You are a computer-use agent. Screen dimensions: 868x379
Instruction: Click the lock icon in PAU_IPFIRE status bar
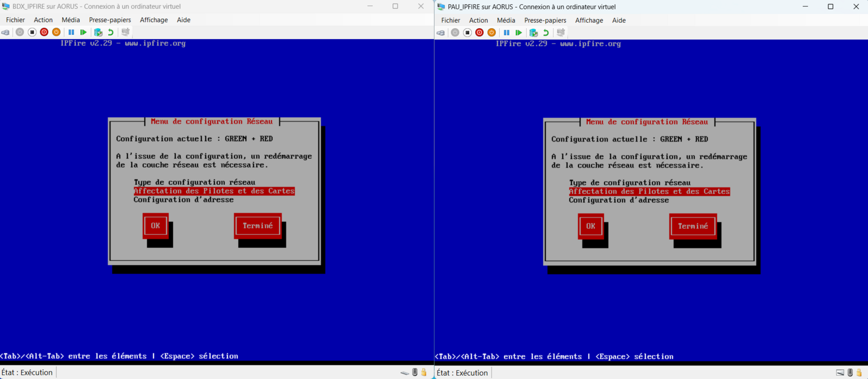click(859, 372)
